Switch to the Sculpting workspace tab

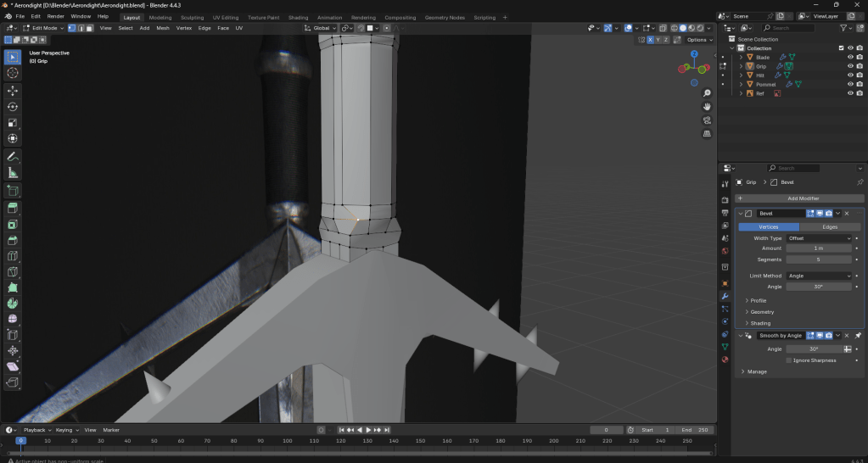pyautogui.click(x=192, y=17)
